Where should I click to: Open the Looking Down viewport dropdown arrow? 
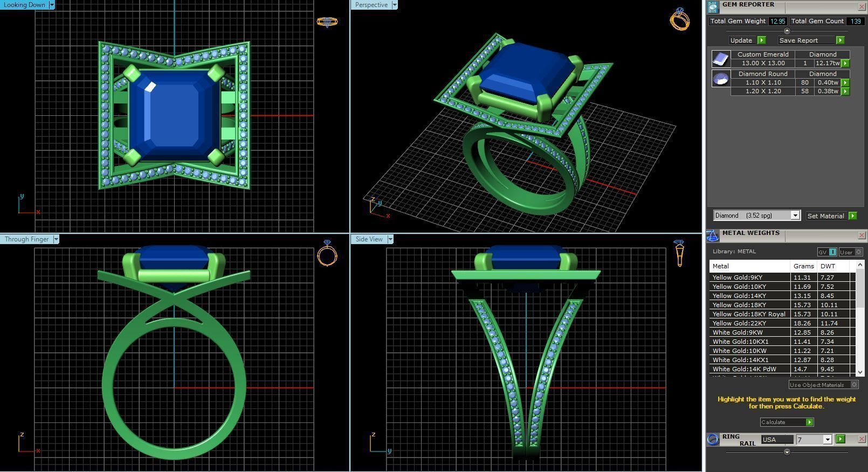tap(52, 5)
